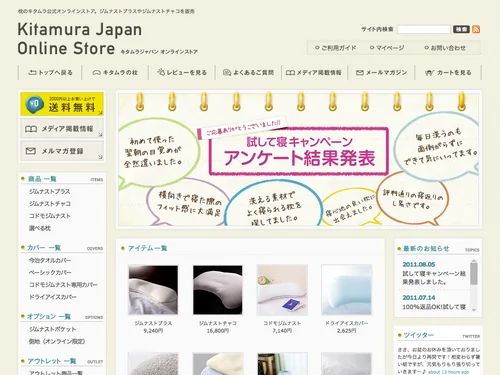500x375 pixels.
Task: Open マイページ link
Action: (387, 48)
